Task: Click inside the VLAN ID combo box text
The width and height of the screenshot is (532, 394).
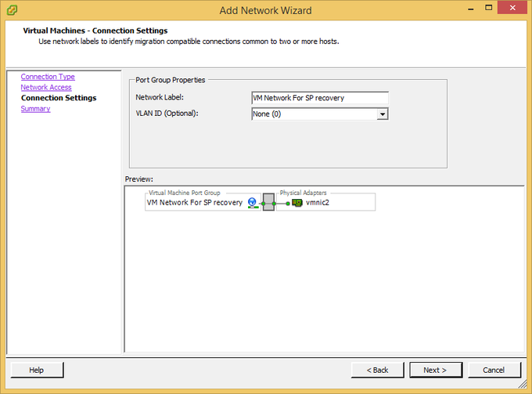Action: [x=313, y=114]
